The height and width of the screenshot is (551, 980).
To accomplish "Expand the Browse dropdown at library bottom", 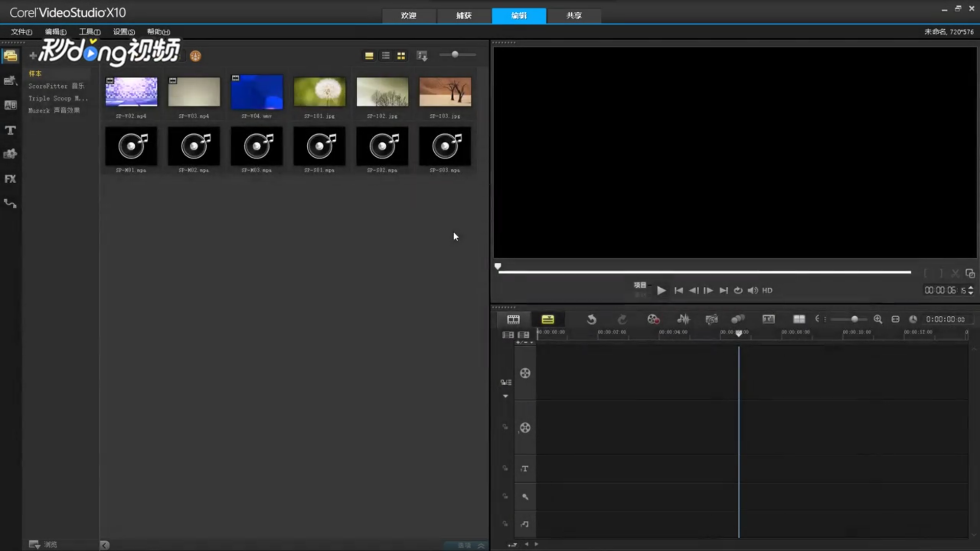I will click(x=35, y=544).
